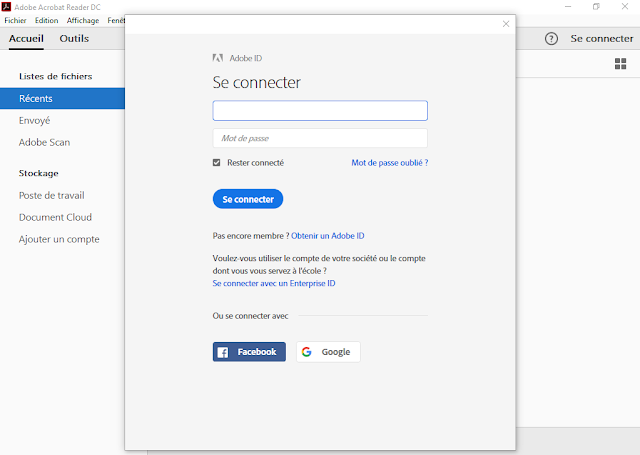This screenshot has height=455, width=640.
Task: Sign in with the Google button
Action: coord(328,352)
